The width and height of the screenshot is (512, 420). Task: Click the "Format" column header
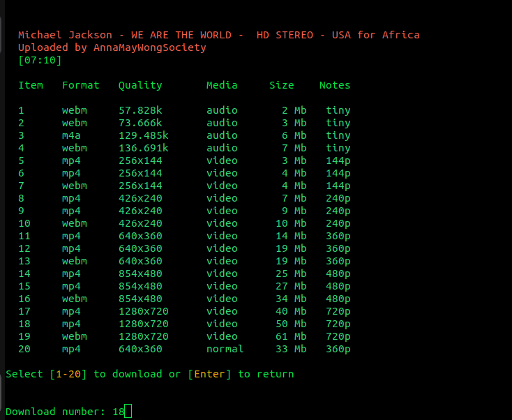81,85
